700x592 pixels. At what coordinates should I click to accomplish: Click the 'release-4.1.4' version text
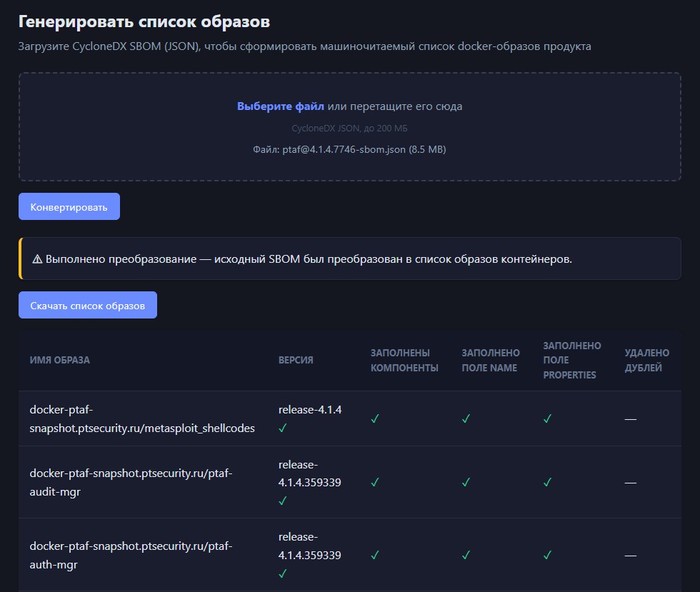pyautogui.click(x=310, y=409)
